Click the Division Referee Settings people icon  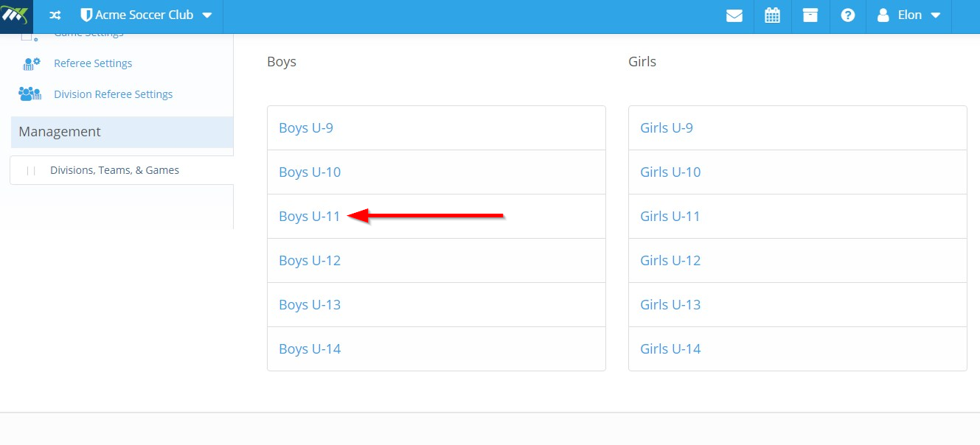tap(30, 94)
